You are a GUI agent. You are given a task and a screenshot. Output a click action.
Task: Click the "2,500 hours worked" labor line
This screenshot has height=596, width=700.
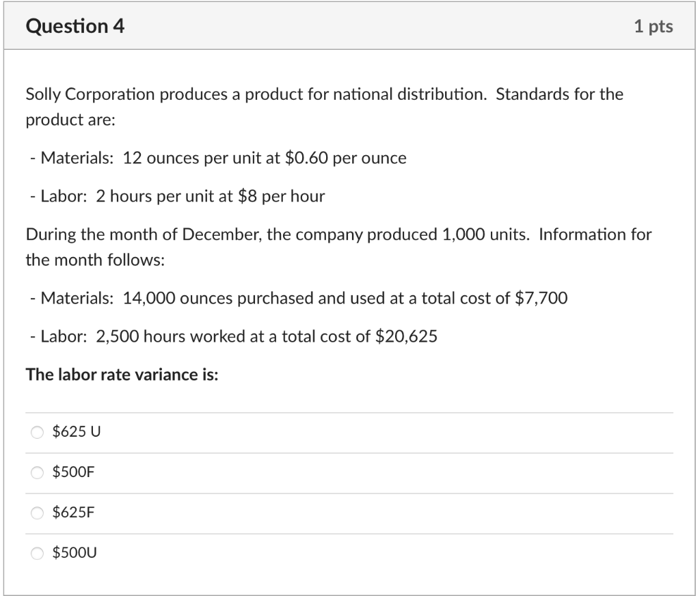click(x=165, y=337)
